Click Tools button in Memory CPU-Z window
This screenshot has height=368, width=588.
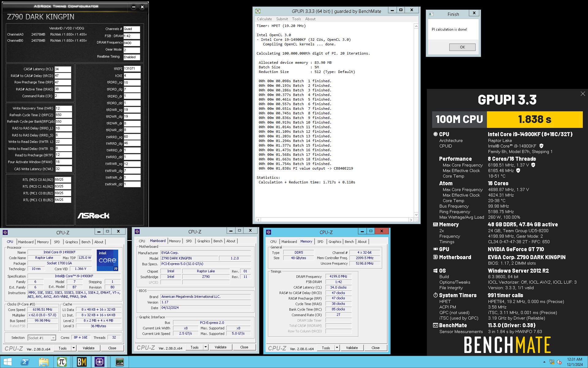326,348
